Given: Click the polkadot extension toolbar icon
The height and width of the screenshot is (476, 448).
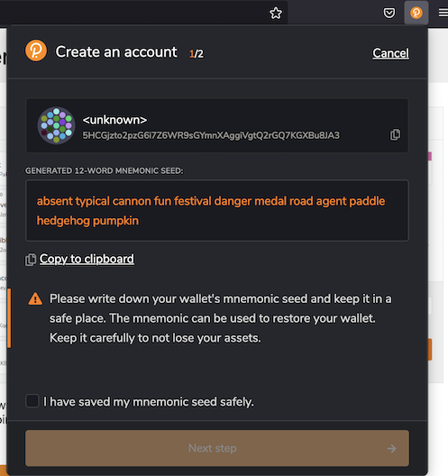Looking at the screenshot, I should [416, 13].
